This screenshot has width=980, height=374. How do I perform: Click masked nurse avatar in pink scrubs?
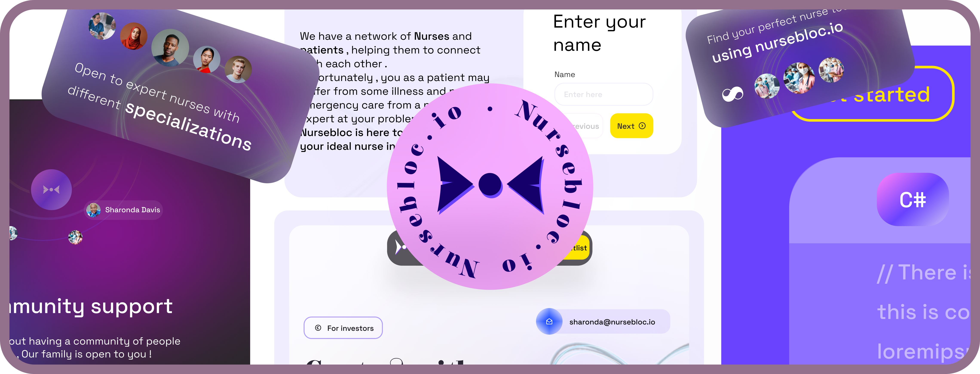[799, 78]
